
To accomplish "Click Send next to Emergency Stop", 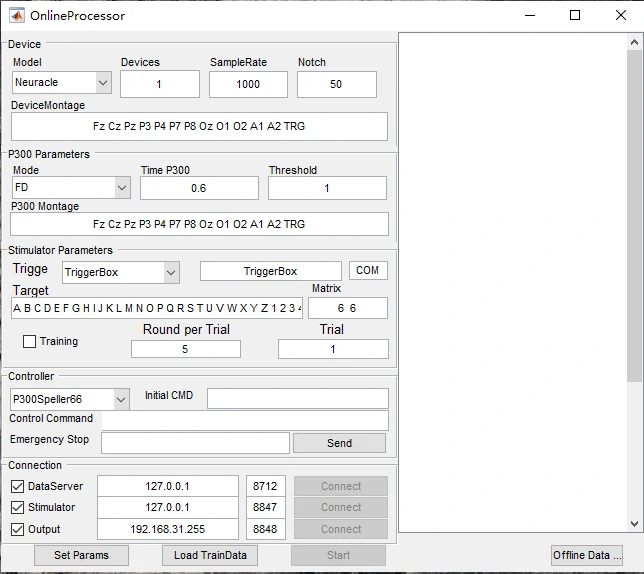I will point(339,443).
